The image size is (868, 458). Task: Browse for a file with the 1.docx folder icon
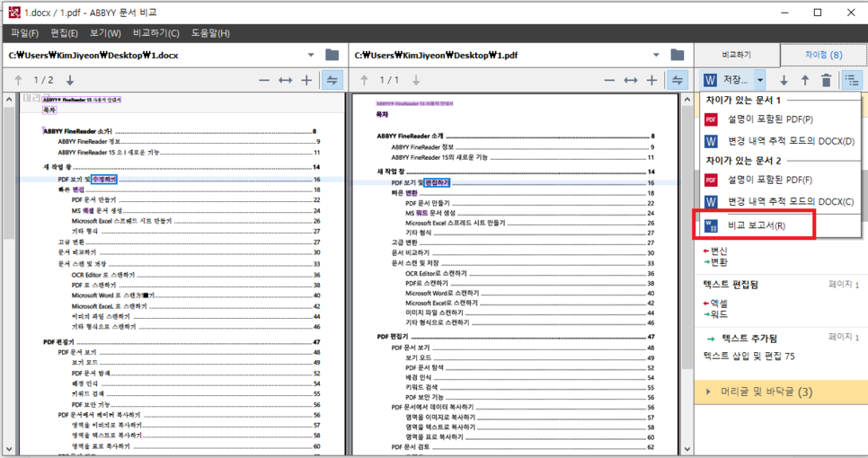332,55
